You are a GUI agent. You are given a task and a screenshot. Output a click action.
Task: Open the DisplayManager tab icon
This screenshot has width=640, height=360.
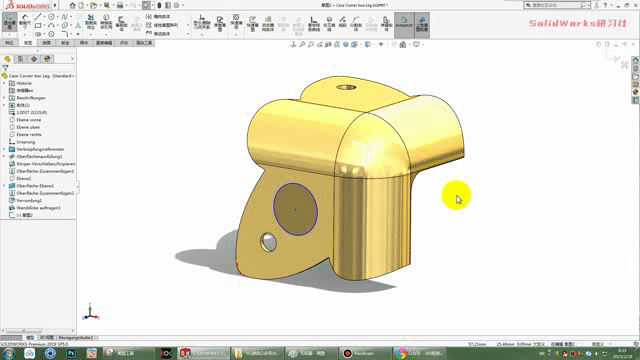click(47, 59)
